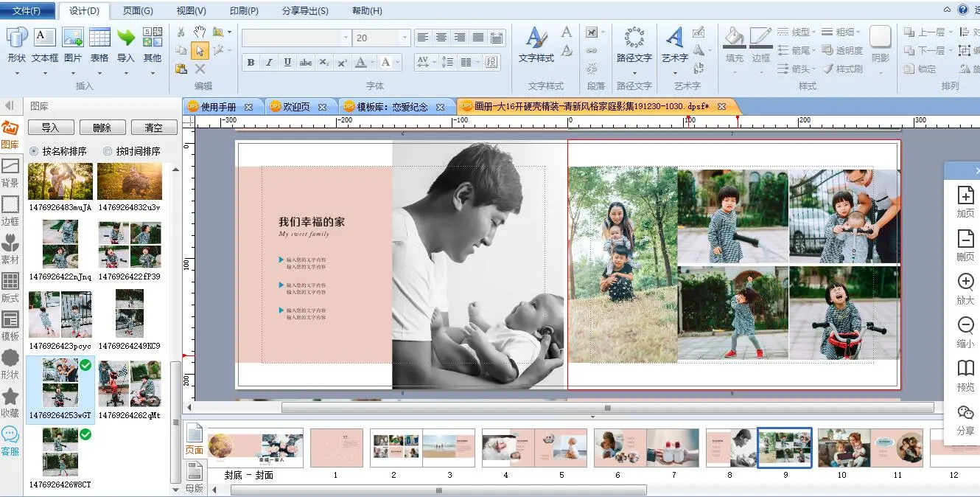
Task: Click the 删页 delete page icon
Action: point(965,245)
